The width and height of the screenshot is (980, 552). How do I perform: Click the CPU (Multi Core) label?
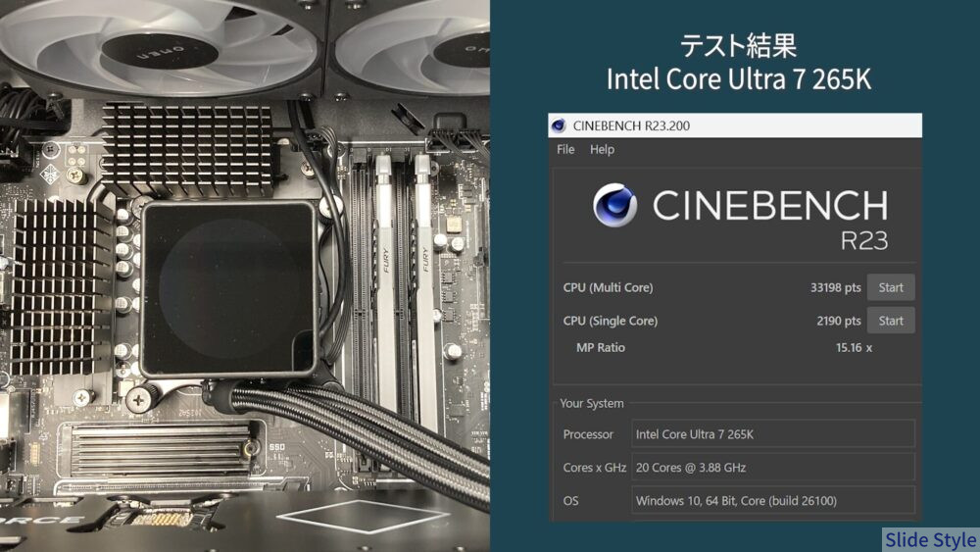click(x=608, y=287)
